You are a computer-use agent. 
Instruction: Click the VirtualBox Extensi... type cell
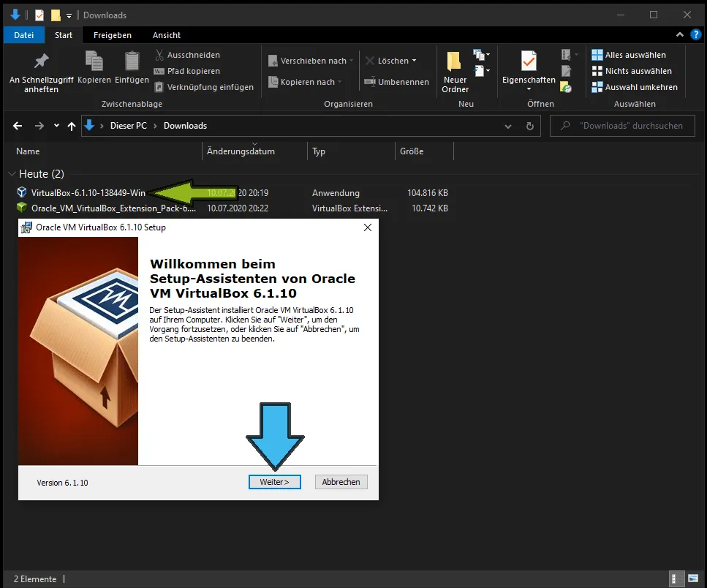tap(350, 208)
